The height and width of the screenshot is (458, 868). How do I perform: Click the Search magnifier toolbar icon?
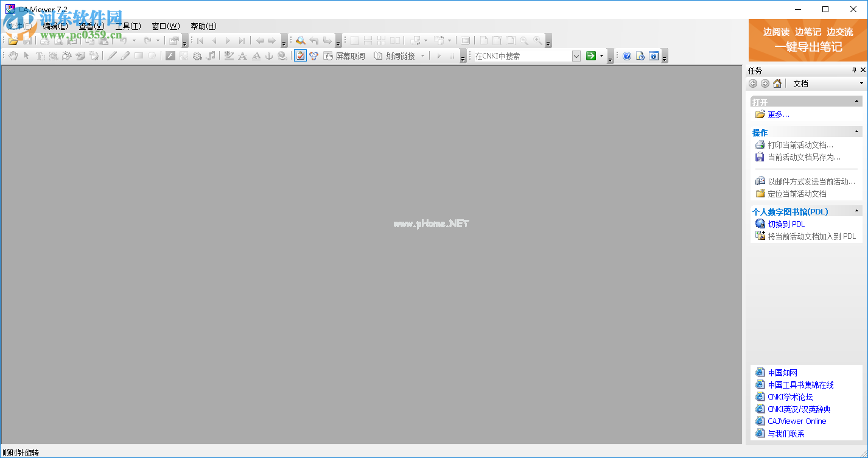coord(300,41)
